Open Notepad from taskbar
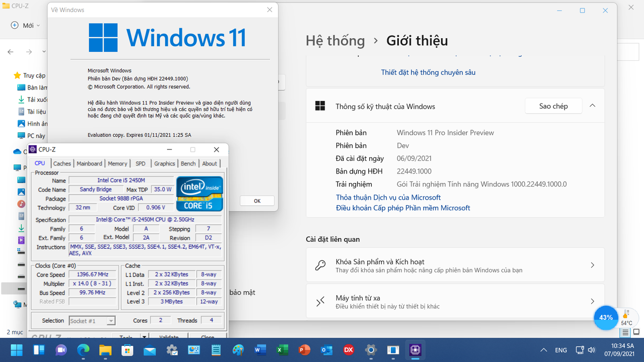Image resolution: width=644 pixels, height=362 pixels. [216, 350]
